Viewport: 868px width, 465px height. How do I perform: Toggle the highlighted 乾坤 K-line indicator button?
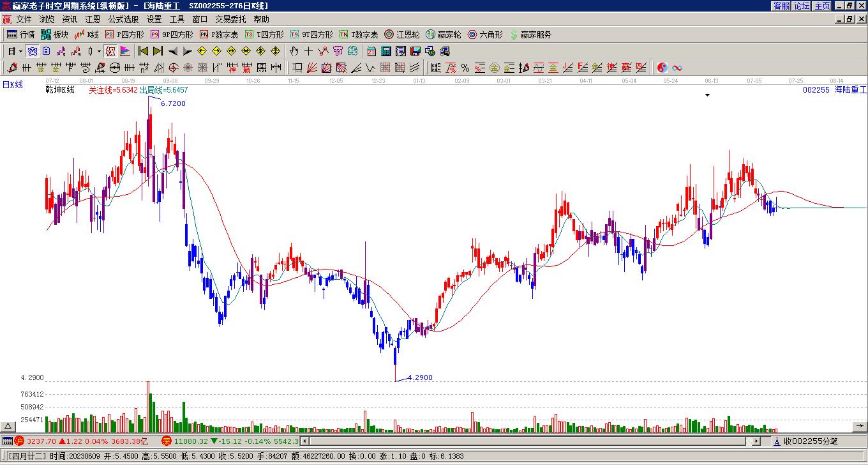110,51
